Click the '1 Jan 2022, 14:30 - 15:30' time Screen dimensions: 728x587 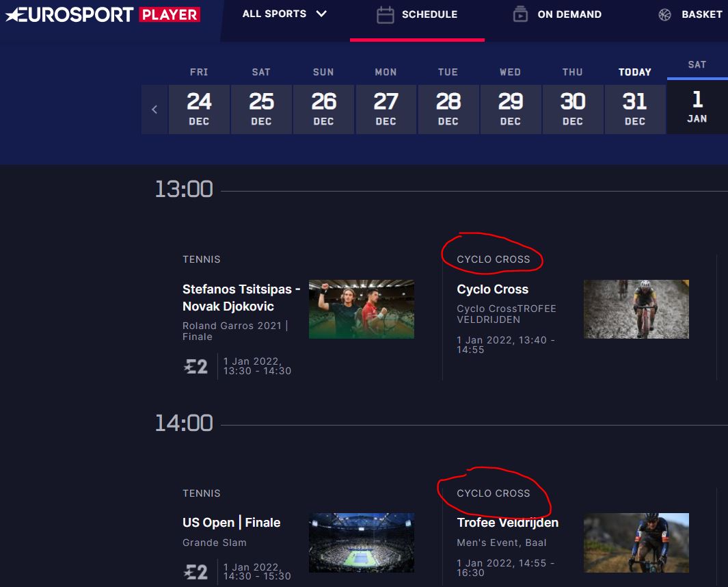[x=257, y=572]
